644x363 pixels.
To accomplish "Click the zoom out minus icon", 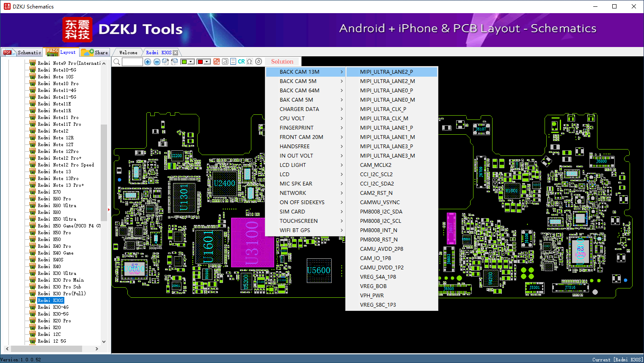I will pyautogui.click(x=157, y=62).
